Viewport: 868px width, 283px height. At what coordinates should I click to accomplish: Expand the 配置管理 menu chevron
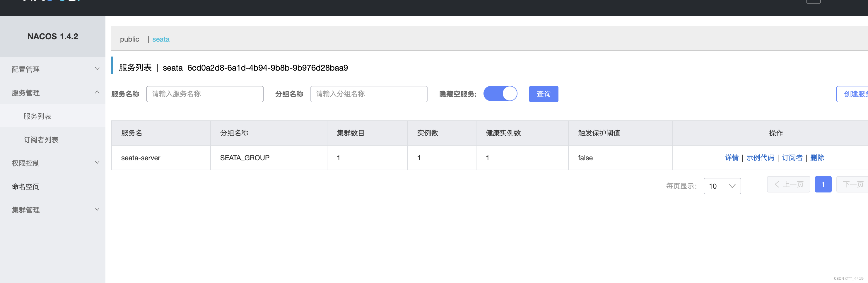[97, 69]
